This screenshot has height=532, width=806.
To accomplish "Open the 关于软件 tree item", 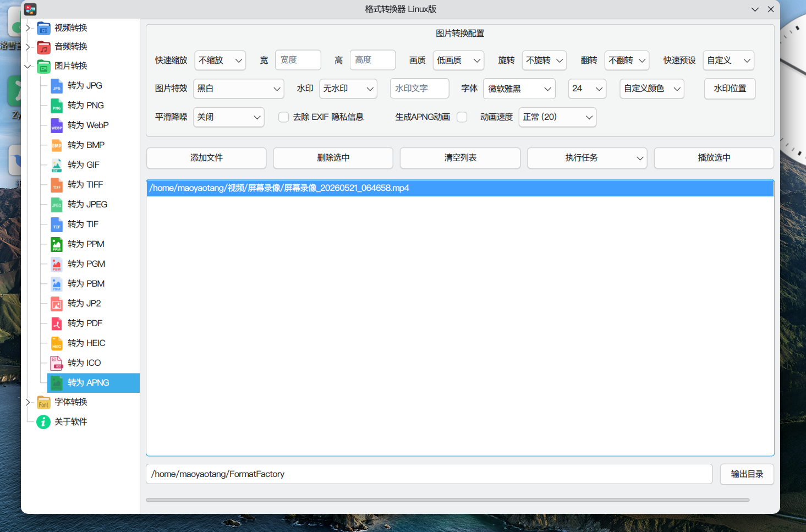I will tap(71, 422).
